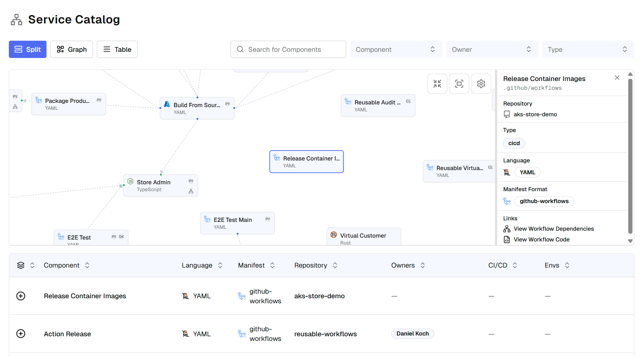This screenshot has width=644, height=357.
Task: Close the Release Container Images details panel
Action: (617, 78)
